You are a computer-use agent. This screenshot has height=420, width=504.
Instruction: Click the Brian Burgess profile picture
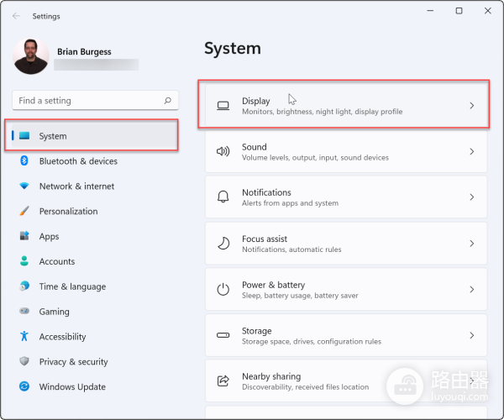(31, 57)
